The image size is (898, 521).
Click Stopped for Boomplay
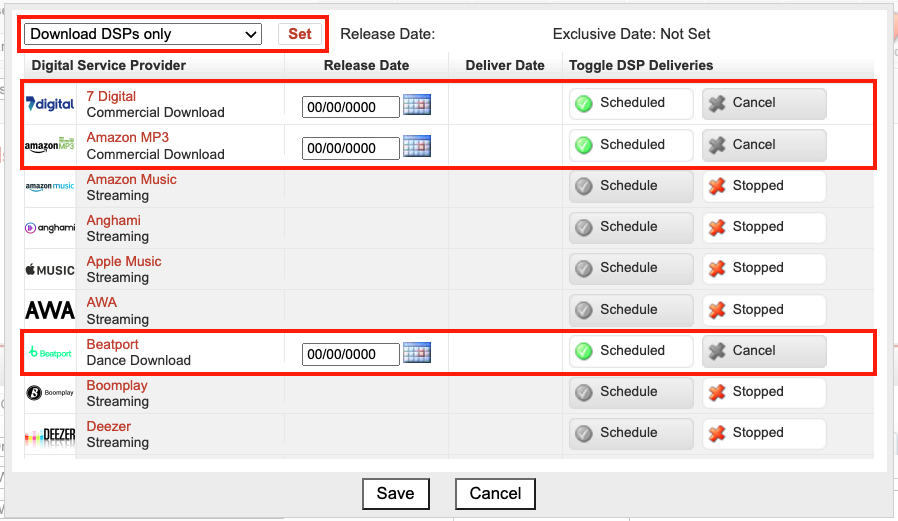click(764, 392)
